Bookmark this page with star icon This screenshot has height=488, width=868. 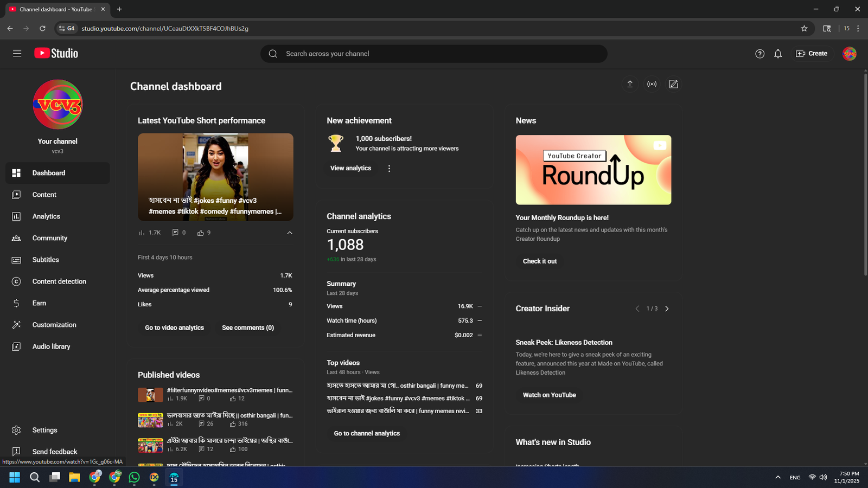click(804, 28)
